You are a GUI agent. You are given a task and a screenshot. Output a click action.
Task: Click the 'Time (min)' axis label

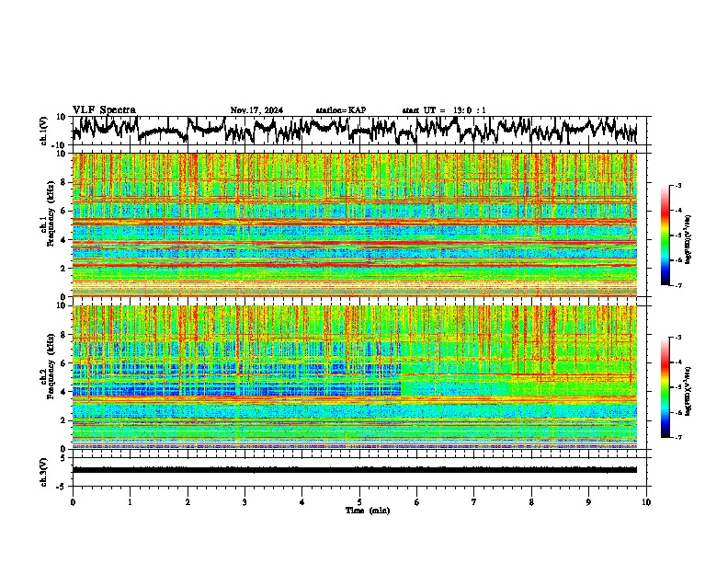point(368,511)
